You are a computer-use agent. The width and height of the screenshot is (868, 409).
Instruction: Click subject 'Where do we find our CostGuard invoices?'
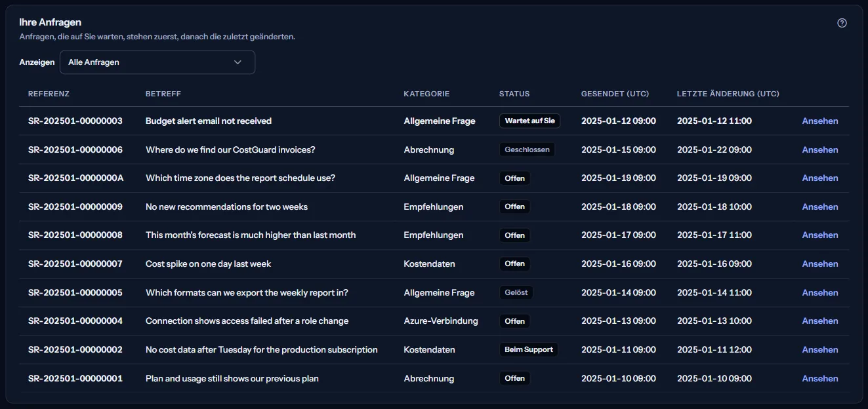pos(230,149)
